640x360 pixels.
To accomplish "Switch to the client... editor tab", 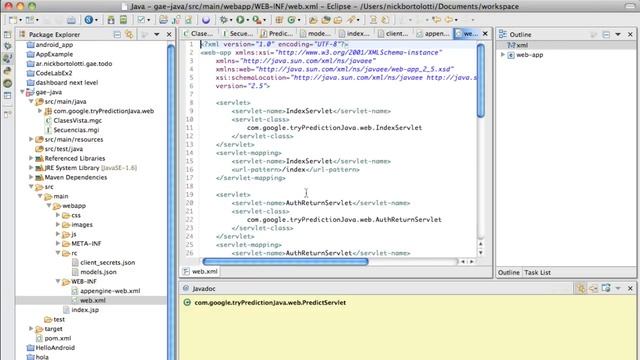I will pos(393,34).
